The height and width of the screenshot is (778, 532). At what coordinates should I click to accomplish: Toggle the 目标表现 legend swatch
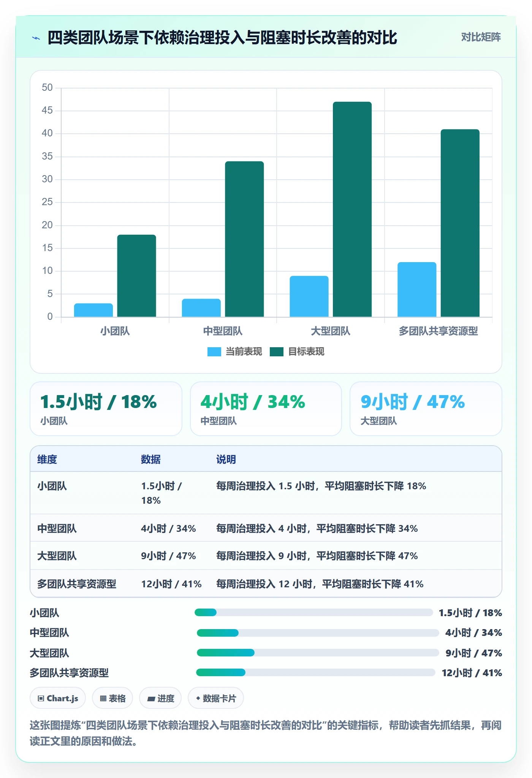(277, 352)
